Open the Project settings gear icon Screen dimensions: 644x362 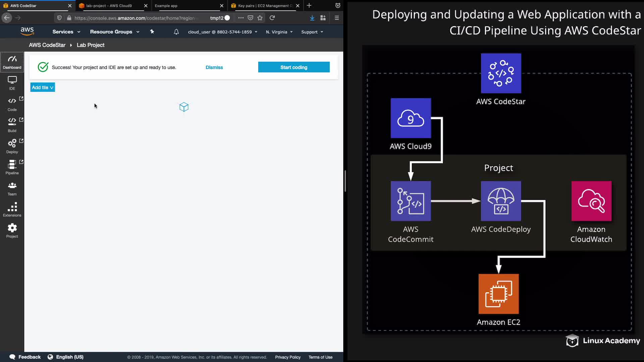tap(12, 231)
